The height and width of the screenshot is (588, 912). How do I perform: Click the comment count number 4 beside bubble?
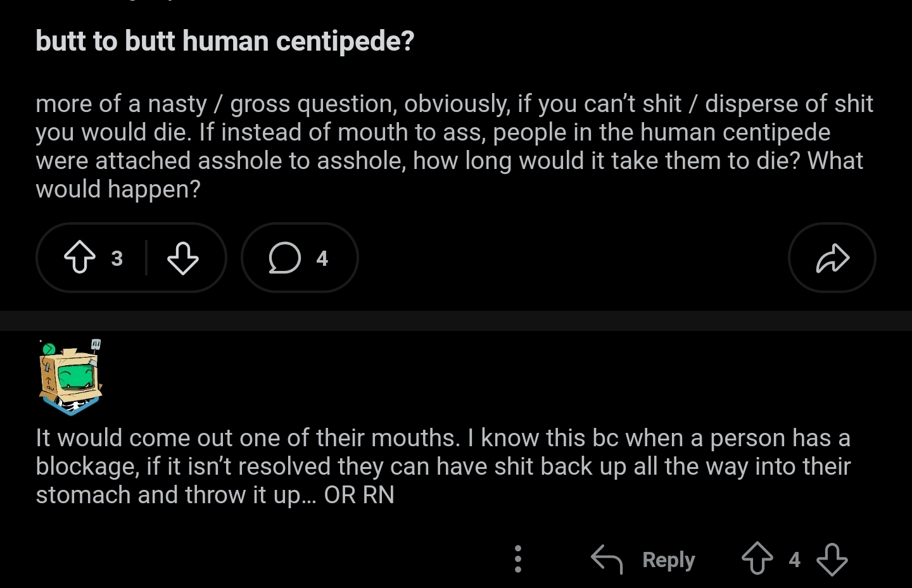pos(322,258)
